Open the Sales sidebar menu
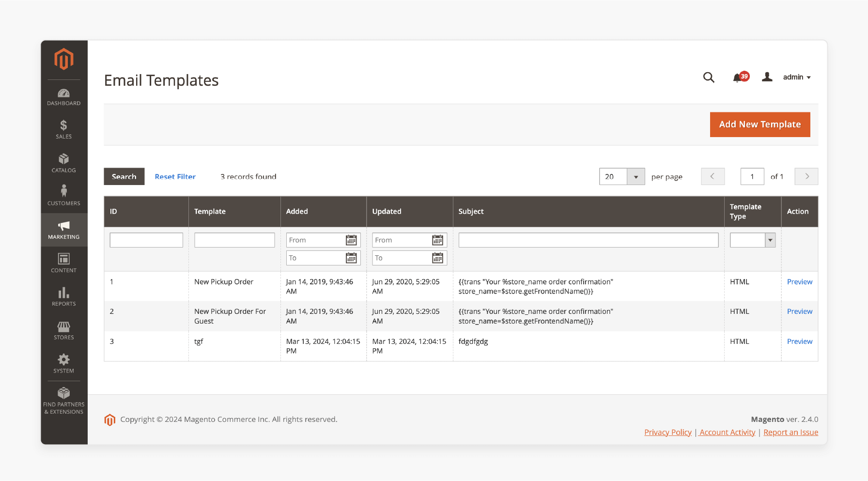 coord(64,130)
